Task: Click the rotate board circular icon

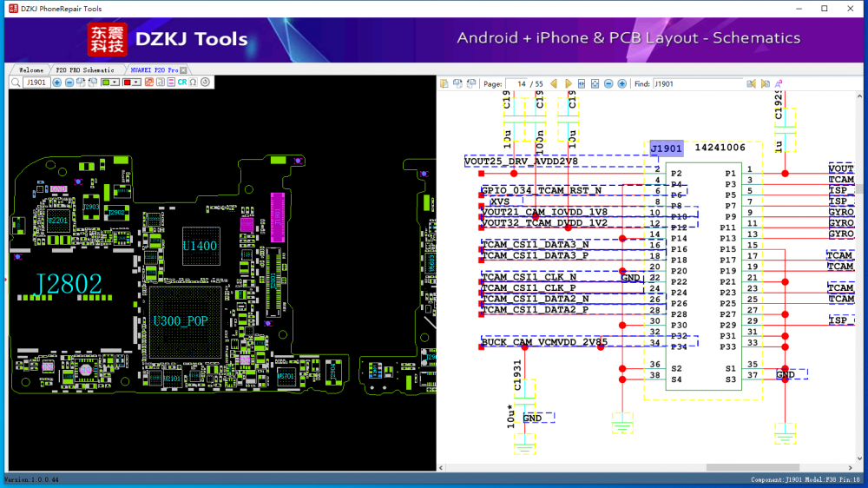Action: (205, 82)
